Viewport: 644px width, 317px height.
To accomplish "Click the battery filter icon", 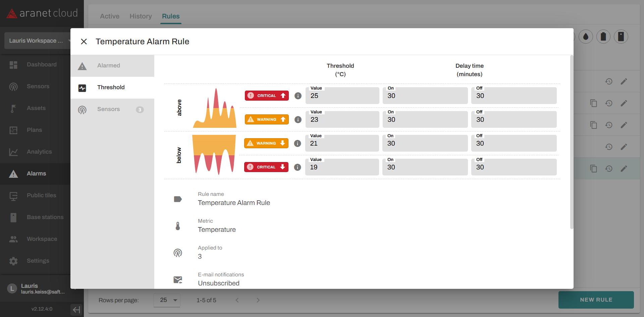I will (603, 37).
